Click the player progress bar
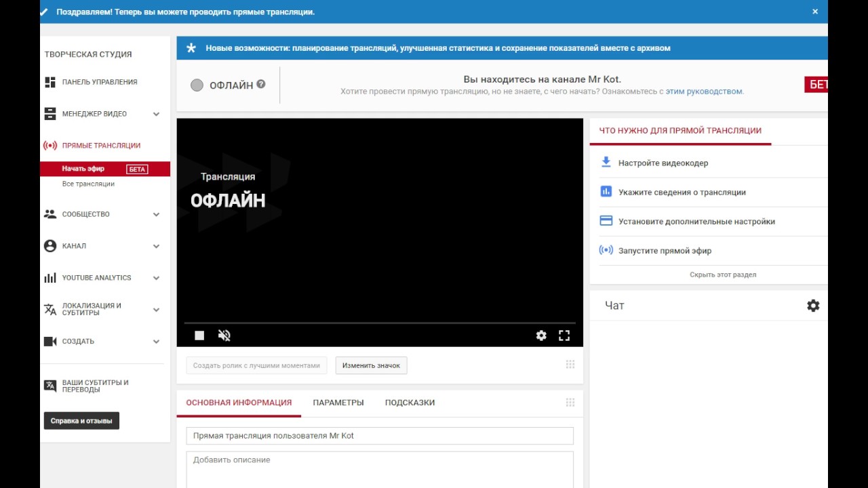The height and width of the screenshot is (488, 868). click(380, 323)
